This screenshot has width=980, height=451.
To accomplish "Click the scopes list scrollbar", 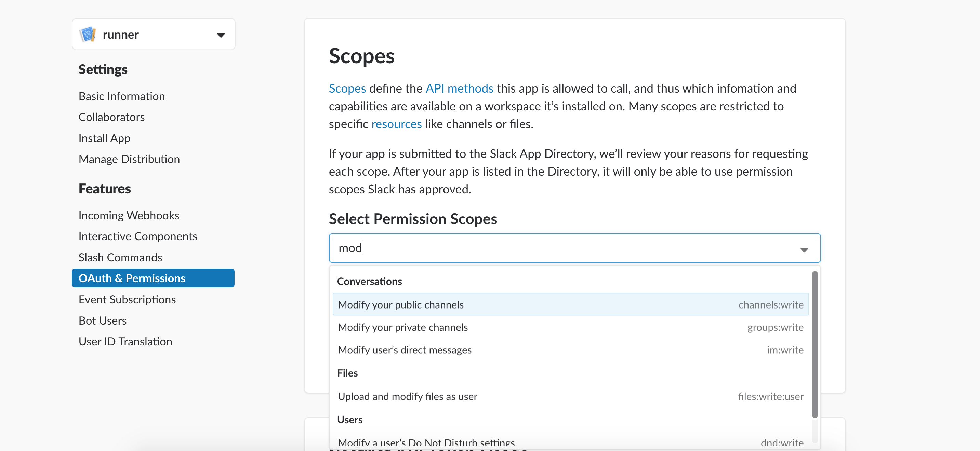I will click(815, 344).
